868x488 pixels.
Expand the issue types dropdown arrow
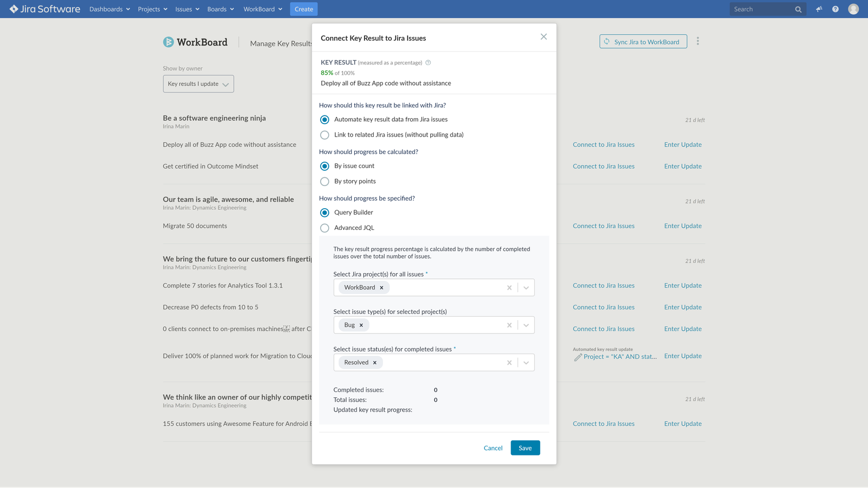pos(526,325)
